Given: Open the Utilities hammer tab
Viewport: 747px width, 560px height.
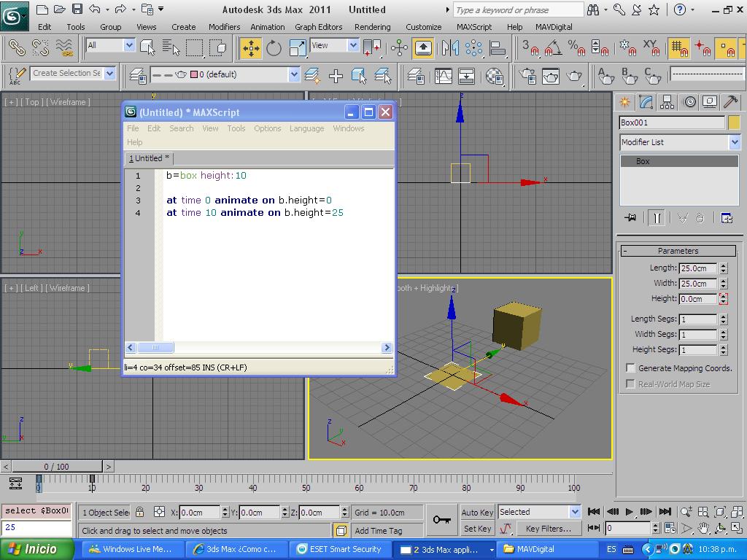Looking at the screenshot, I should point(730,102).
